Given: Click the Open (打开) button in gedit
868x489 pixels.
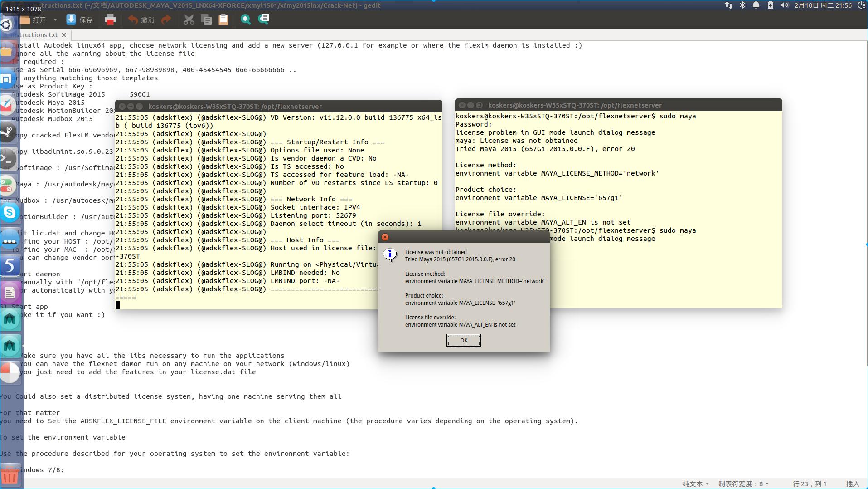Looking at the screenshot, I should click(x=34, y=20).
